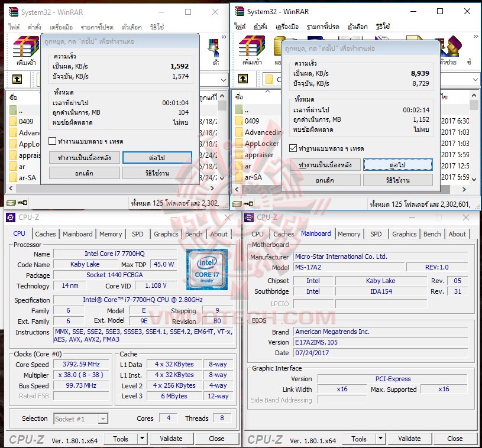The width and height of the screenshot is (482, 448).
Task: Open the ตัวเลือก menu in right WinRAR
Action: [357, 27]
